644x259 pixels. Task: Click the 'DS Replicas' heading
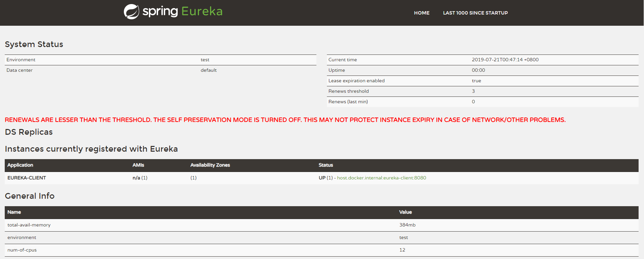(x=29, y=132)
